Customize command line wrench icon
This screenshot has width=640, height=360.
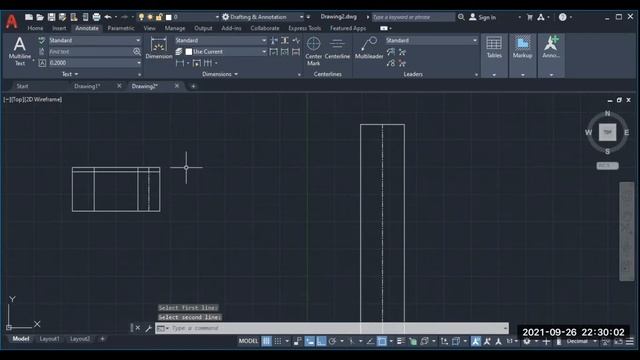[x=149, y=328]
